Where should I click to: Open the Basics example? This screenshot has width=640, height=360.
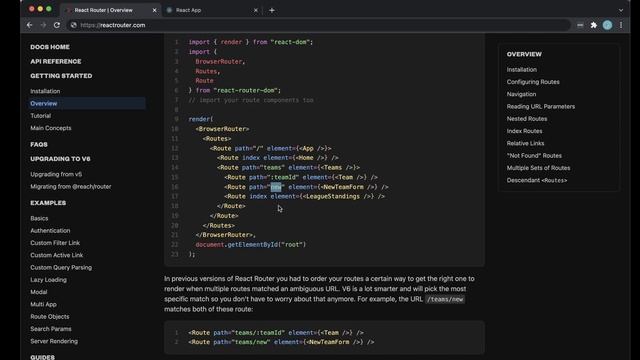point(39,218)
